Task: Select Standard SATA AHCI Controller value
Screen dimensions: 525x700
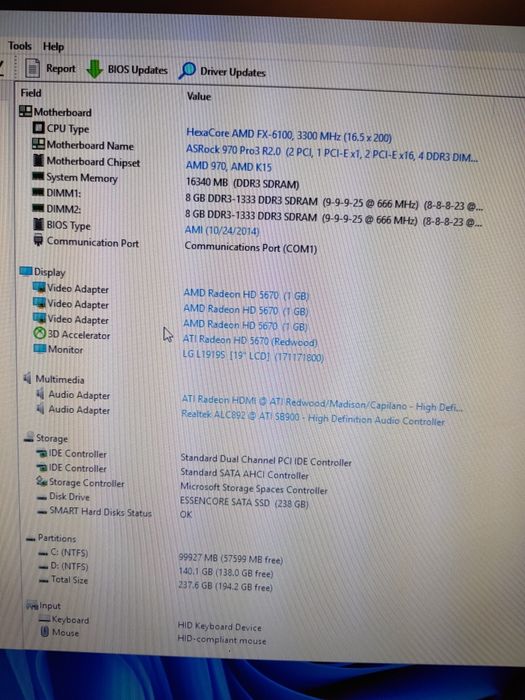Action: click(x=245, y=474)
